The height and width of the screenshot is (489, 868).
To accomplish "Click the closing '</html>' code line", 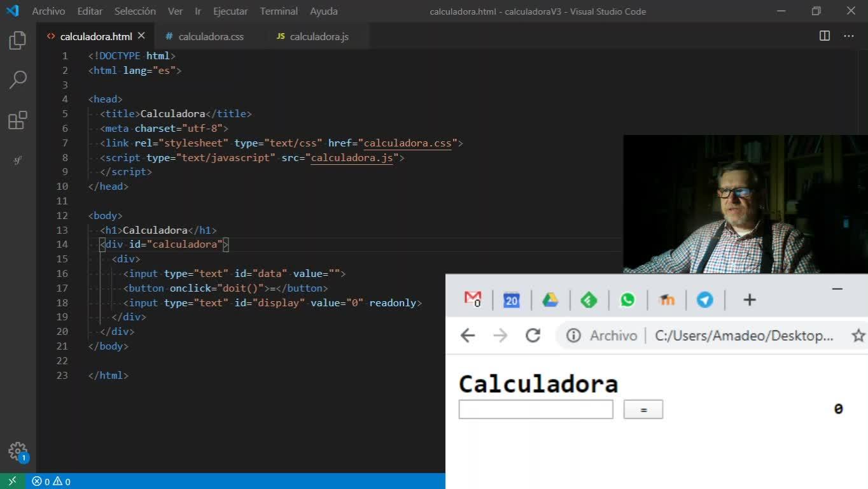I will pos(108,376).
